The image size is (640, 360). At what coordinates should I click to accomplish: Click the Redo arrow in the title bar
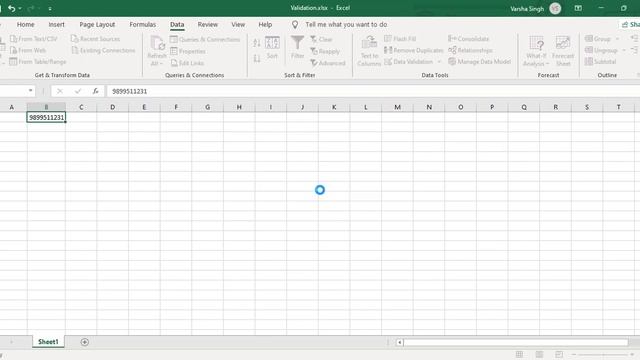31,8
